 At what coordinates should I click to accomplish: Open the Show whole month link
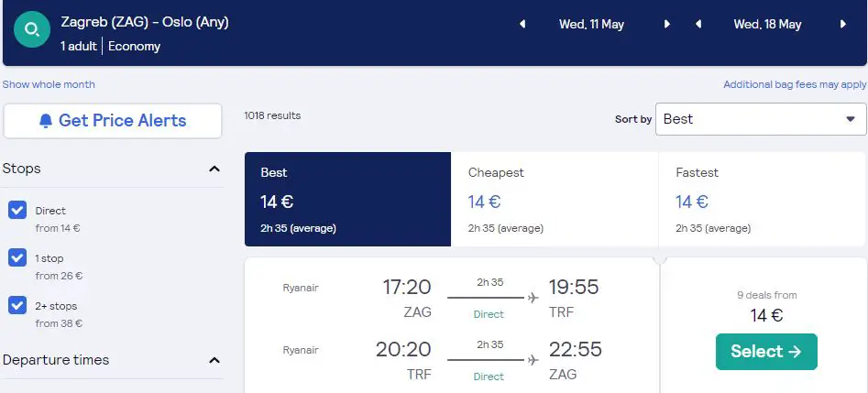pos(49,84)
